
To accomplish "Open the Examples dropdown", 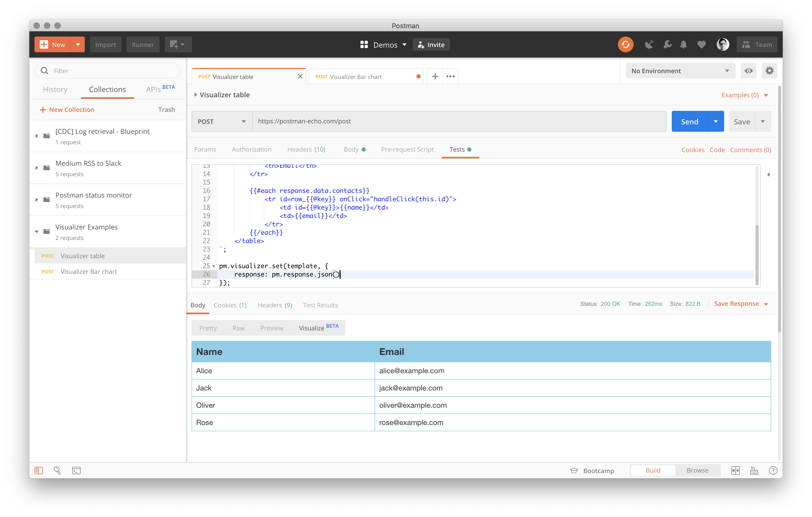I will pos(744,95).
